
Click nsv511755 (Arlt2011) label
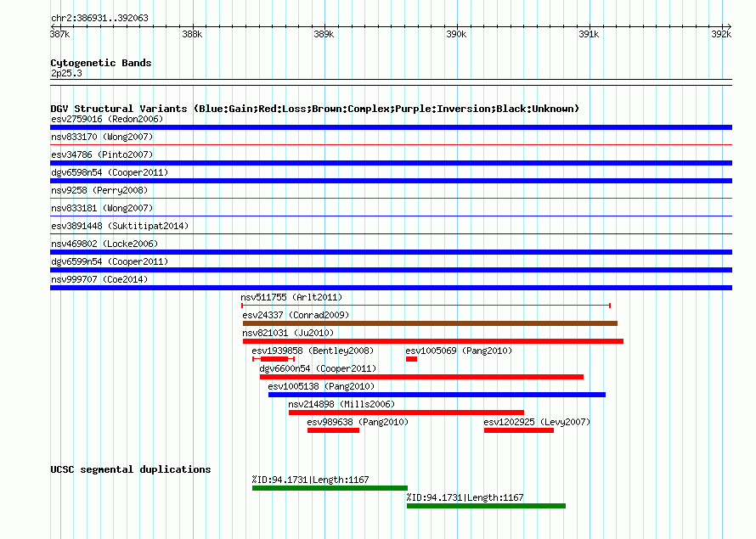(291, 297)
